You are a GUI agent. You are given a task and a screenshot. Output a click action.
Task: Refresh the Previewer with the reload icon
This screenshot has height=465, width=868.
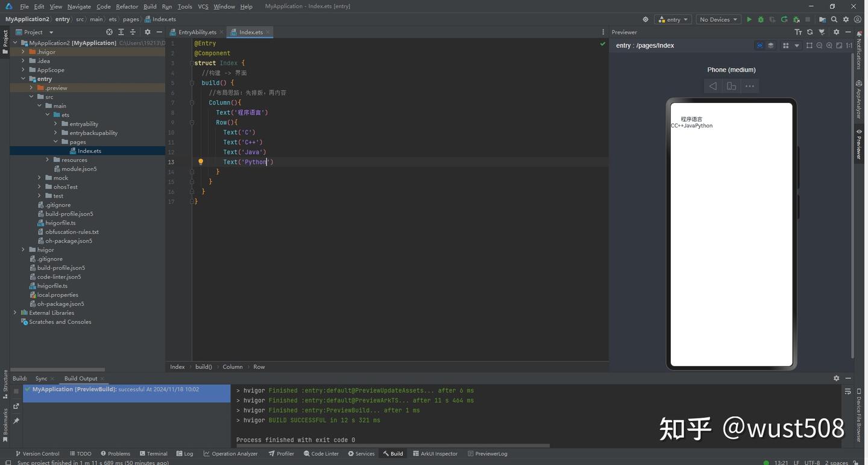tap(810, 32)
